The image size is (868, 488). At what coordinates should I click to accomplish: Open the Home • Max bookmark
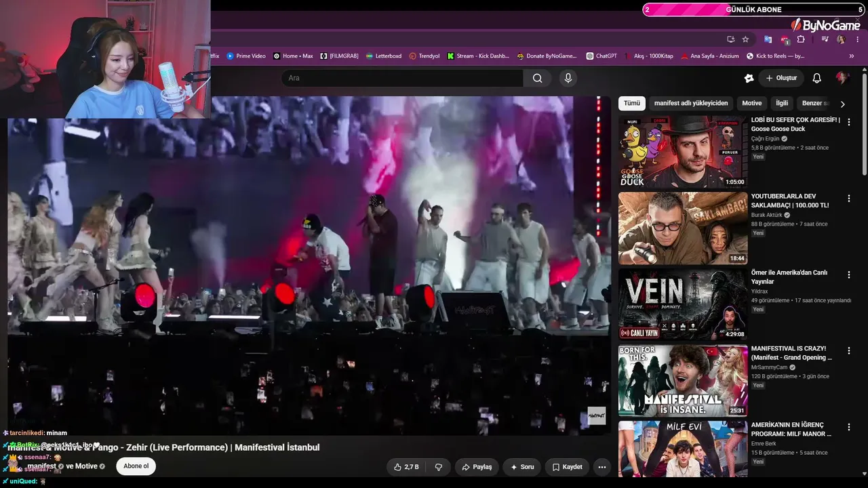293,56
